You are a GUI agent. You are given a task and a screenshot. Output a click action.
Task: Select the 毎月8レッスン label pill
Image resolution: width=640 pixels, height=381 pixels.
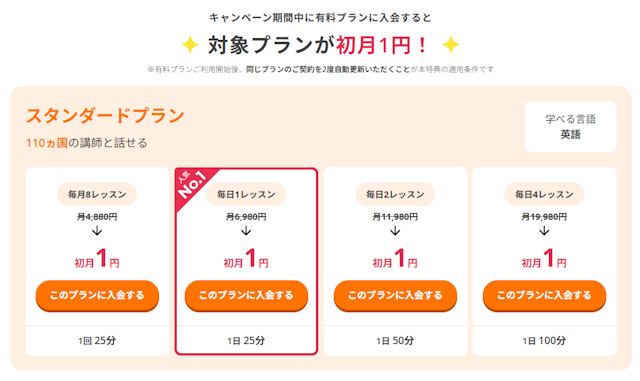click(97, 194)
